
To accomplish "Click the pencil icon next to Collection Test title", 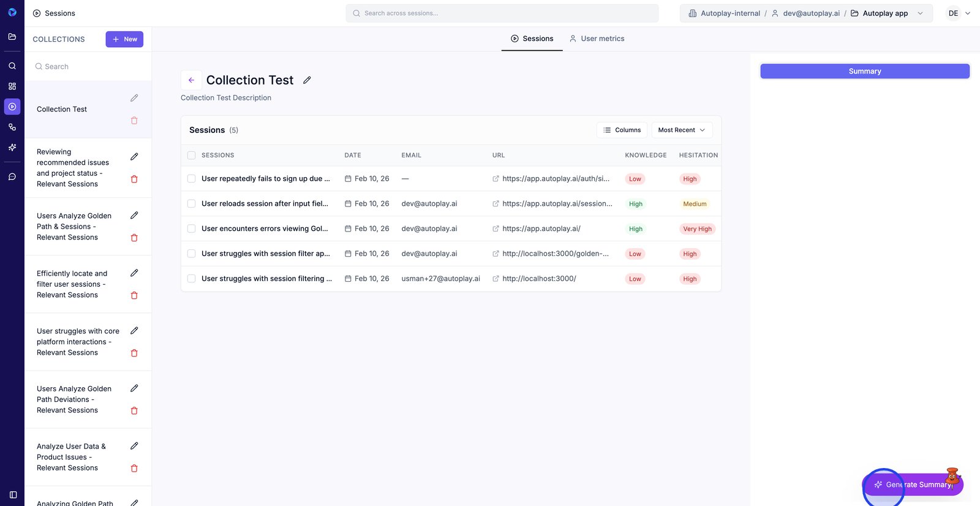I will click(307, 80).
